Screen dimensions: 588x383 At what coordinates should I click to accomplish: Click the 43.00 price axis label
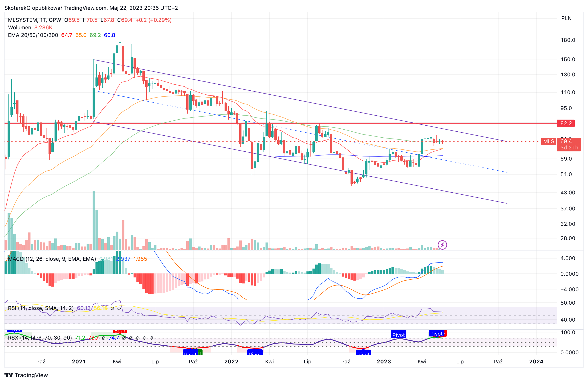(x=568, y=193)
